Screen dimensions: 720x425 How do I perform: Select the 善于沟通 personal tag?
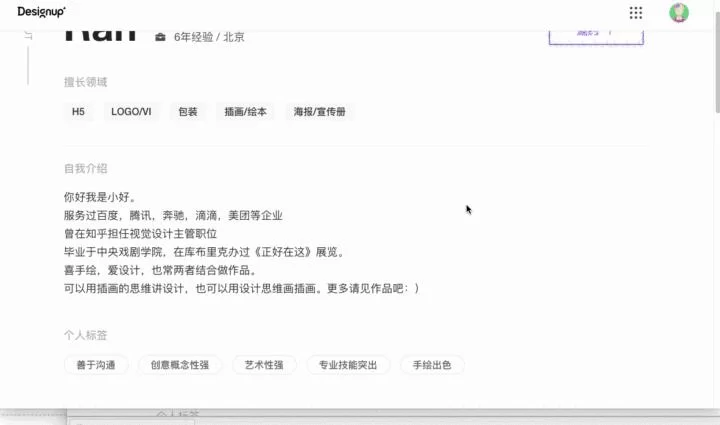[96, 365]
